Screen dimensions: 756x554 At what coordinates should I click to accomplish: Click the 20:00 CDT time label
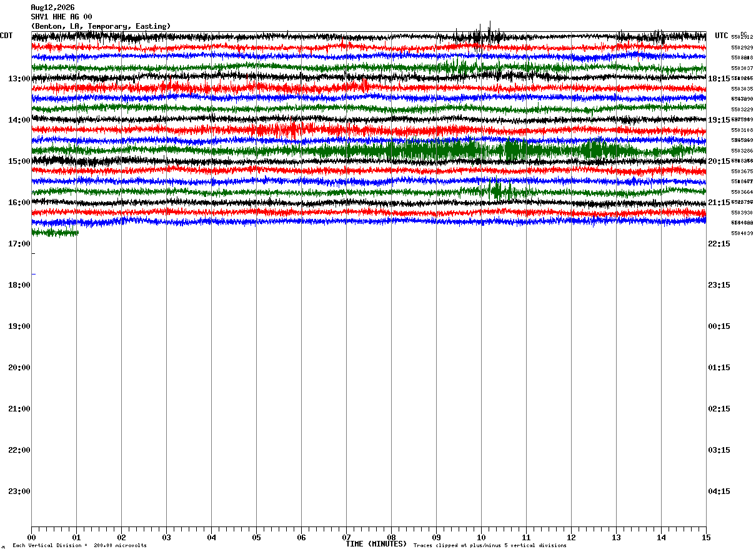19,368
